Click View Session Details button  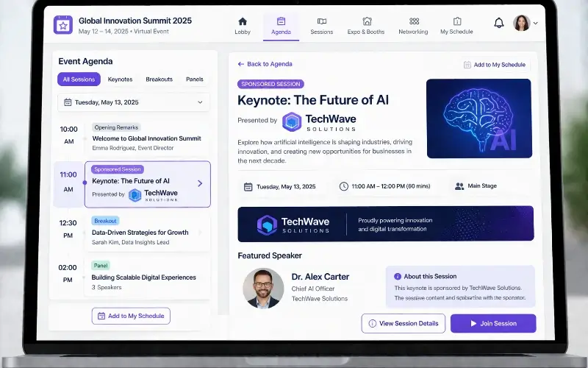pyautogui.click(x=403, y=323)
